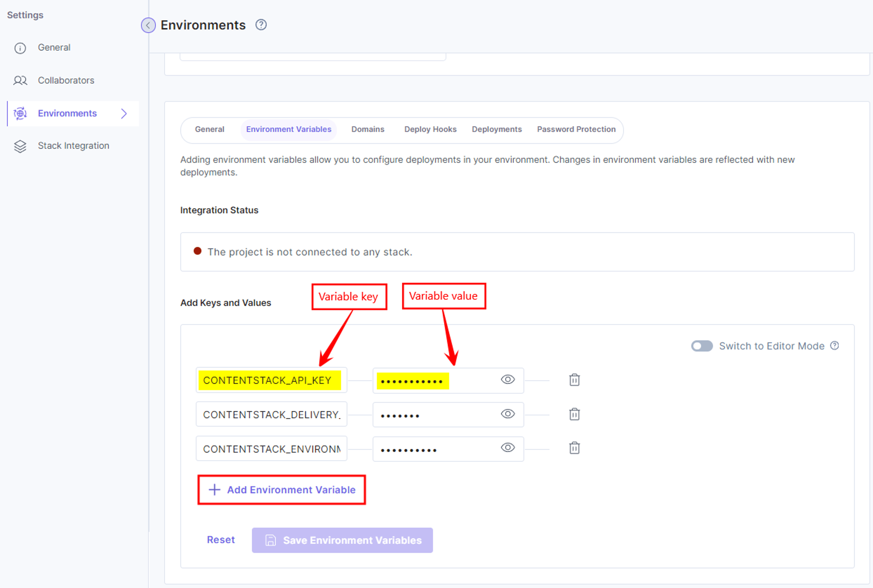The image size is (873, 588).
Task: Click the Reset link
Action: tap(221, 540)
